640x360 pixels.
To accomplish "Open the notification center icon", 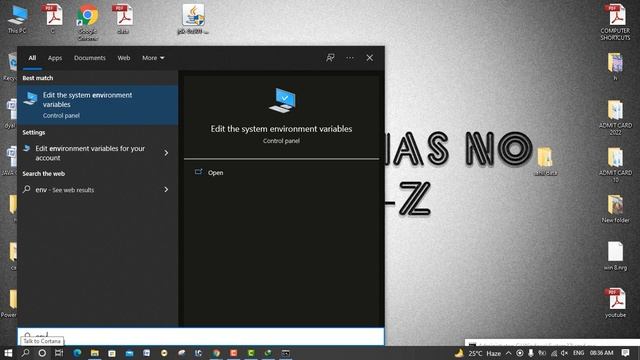I will click(x=625, y=353).
